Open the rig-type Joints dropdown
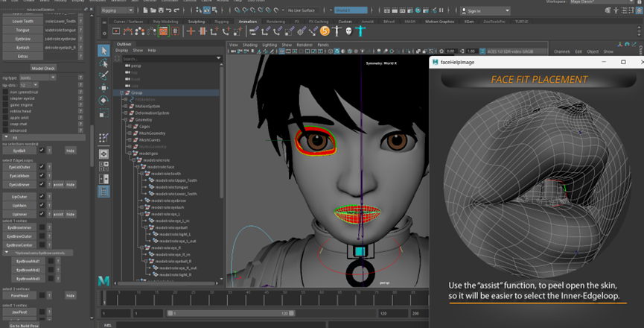The image size is (644, 328). pos(37,78)
